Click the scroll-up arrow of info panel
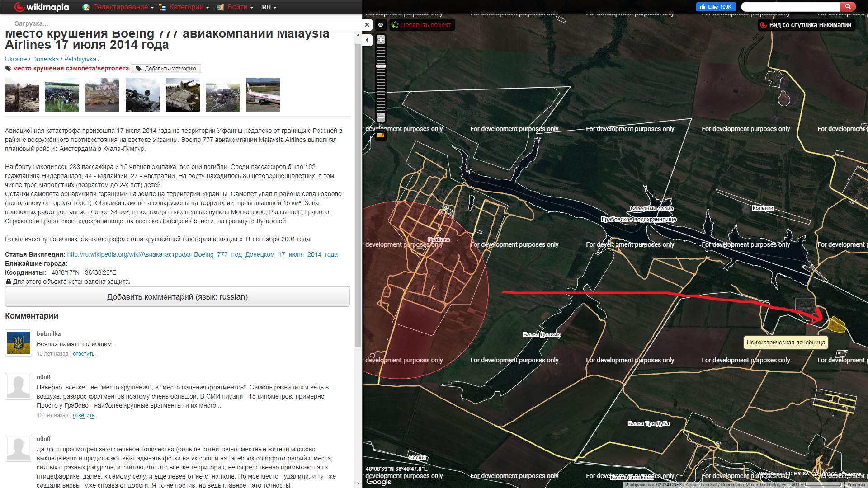The height and width of the screenshot is (488, 868). click(359, 35)
